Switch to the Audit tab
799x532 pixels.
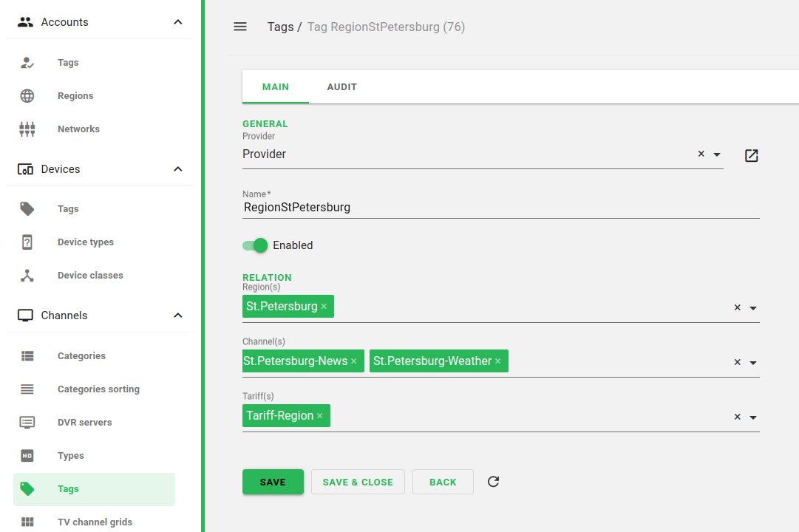(341, 87)
